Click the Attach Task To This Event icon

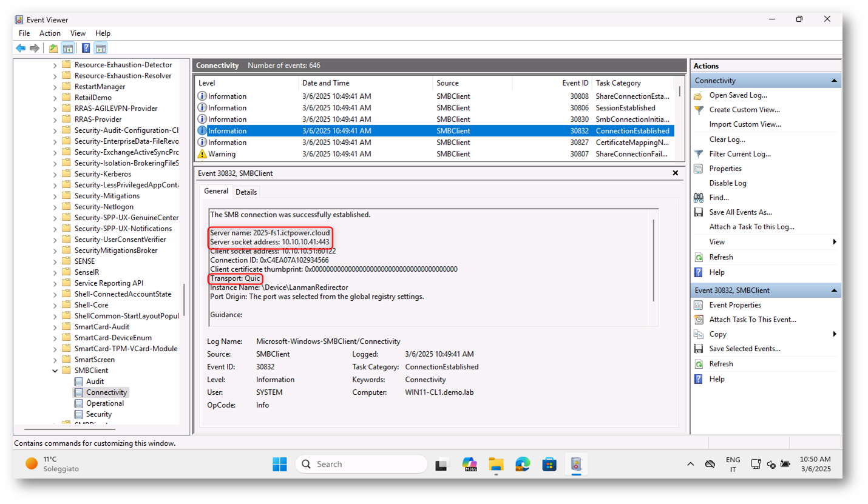(698, 320)
